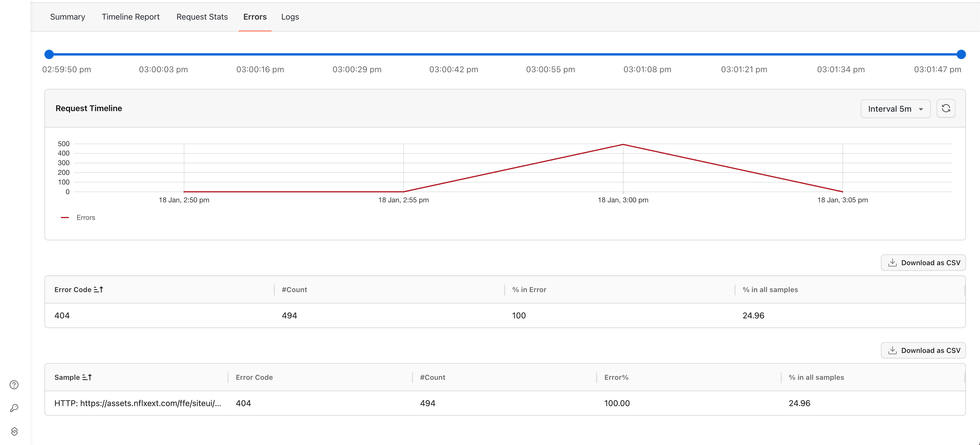Click the bottom sidebar logo icon

pos(14,431)
